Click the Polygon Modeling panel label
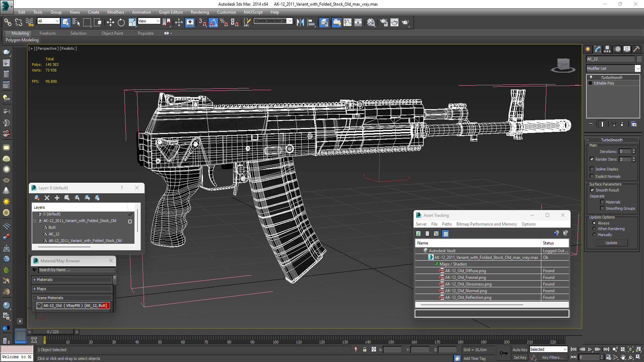Image resolution: width=644 pixels, height=362 pixels. tap(22, 40)
